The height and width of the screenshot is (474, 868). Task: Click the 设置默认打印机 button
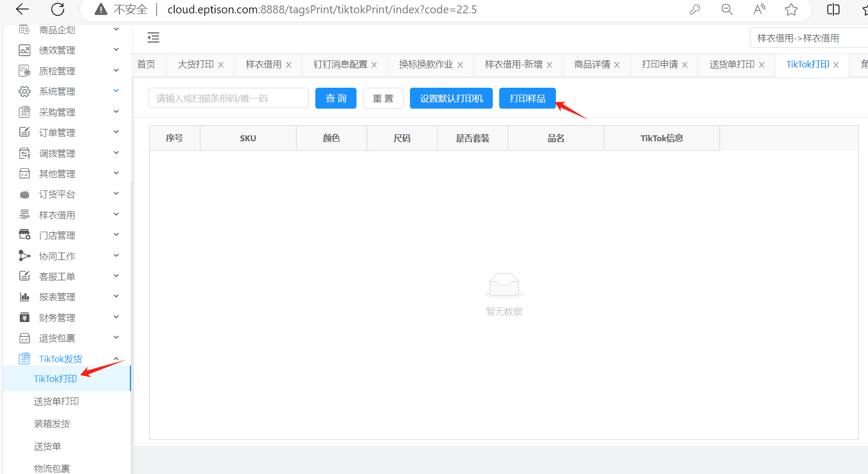tap(451, 98)
